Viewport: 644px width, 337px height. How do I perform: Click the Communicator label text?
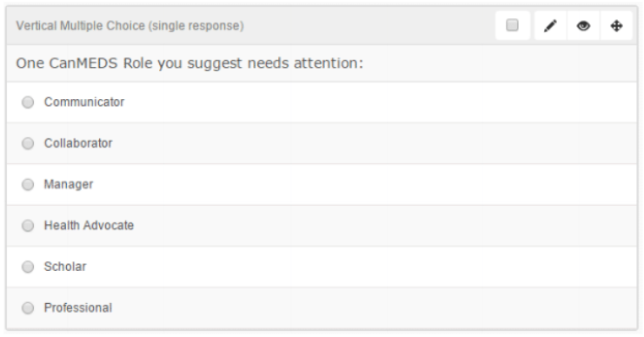pos(84,102)
